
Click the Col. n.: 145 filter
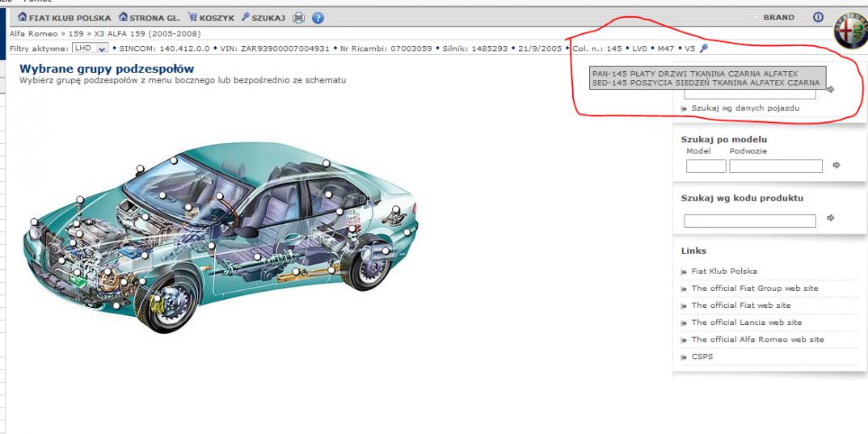[596, 48]
